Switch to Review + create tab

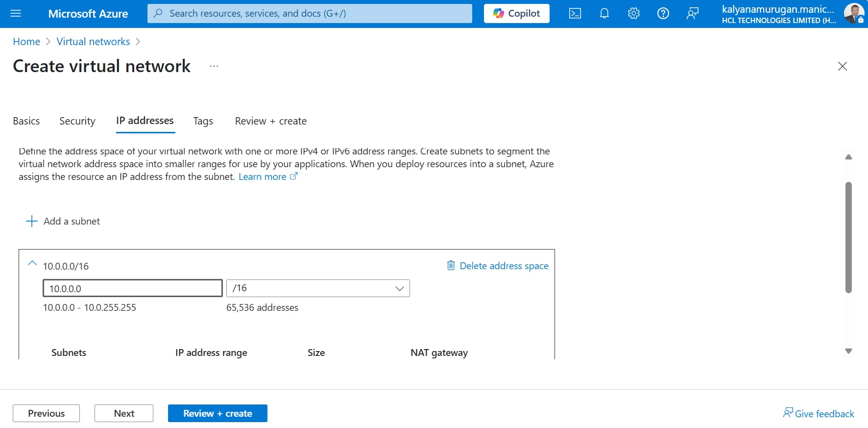coord(271,121)
